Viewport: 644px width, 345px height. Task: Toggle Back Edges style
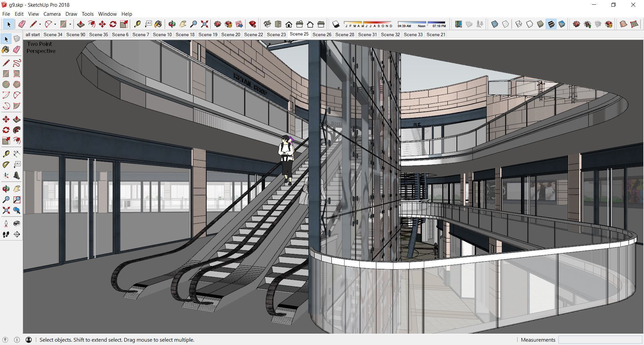(505, 24)
